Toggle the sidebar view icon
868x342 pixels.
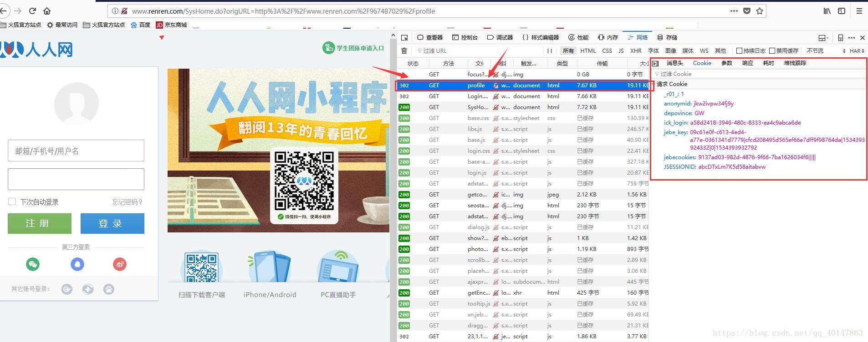tap(842, 11)
